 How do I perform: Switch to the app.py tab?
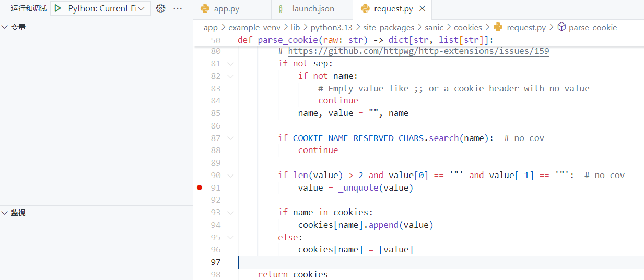pyautogui.click(x=226, y=9)
